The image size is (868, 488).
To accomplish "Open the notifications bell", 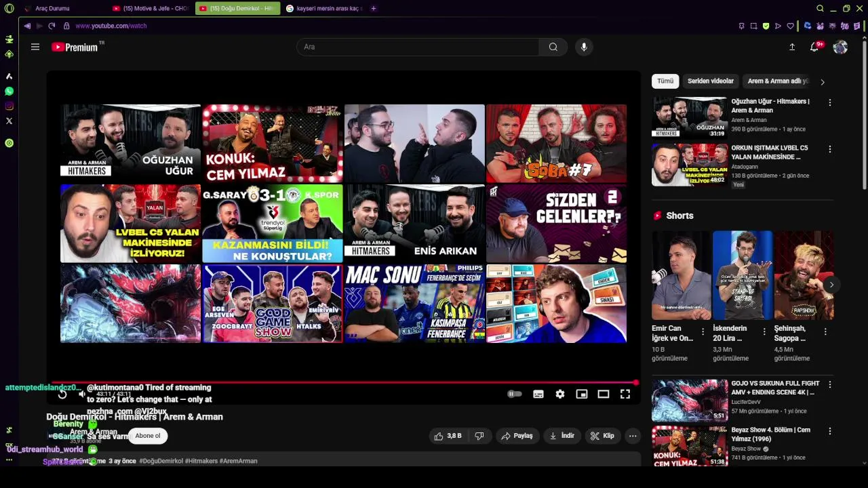I will [x=814, y=47].
